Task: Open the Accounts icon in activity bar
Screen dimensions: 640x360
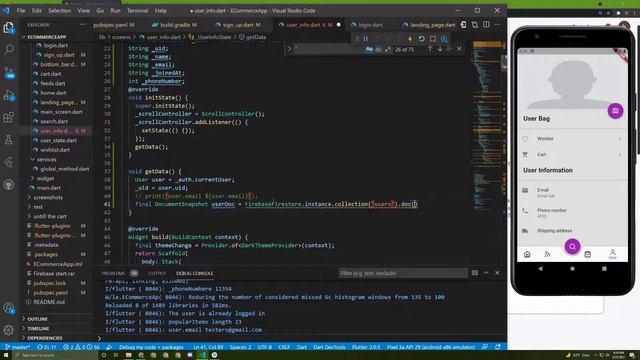Action: (x=9, y=308)
